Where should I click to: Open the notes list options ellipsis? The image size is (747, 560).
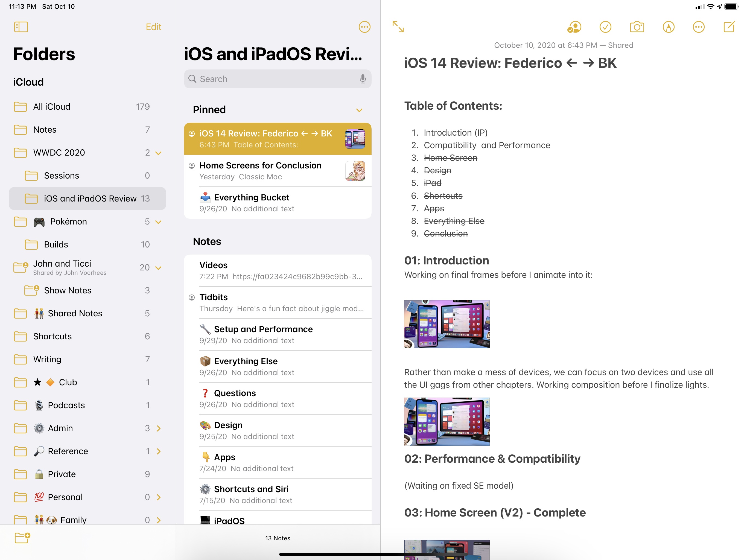click(x=364, y=27)
